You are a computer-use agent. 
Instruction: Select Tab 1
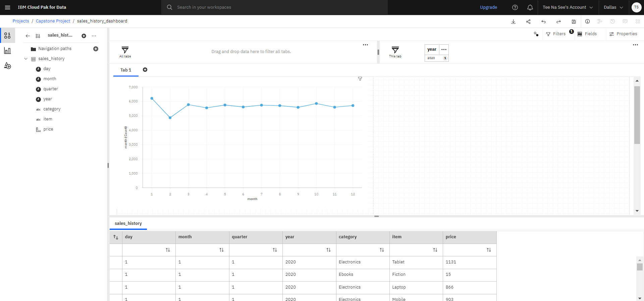click(126, 70)
